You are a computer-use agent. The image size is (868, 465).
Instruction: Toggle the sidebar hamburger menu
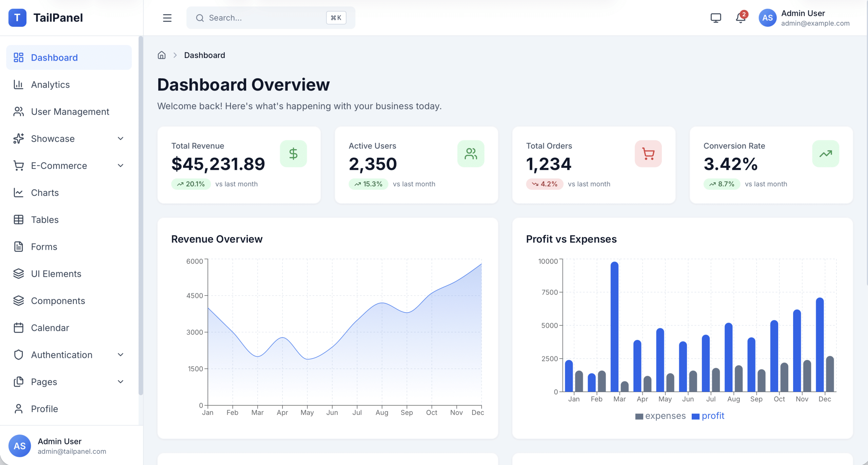(x=167, y=18)
